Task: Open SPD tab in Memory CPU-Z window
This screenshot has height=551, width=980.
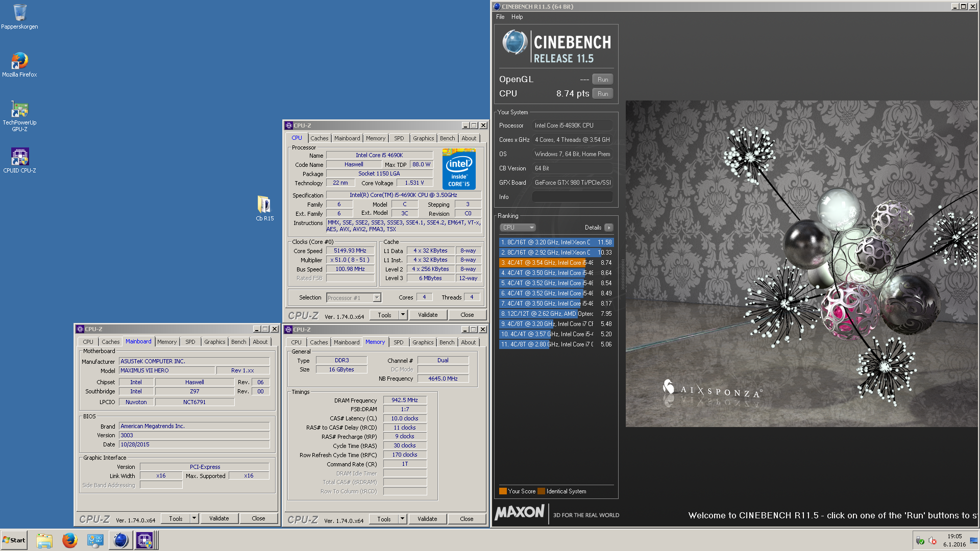Action: coord(399,342)
